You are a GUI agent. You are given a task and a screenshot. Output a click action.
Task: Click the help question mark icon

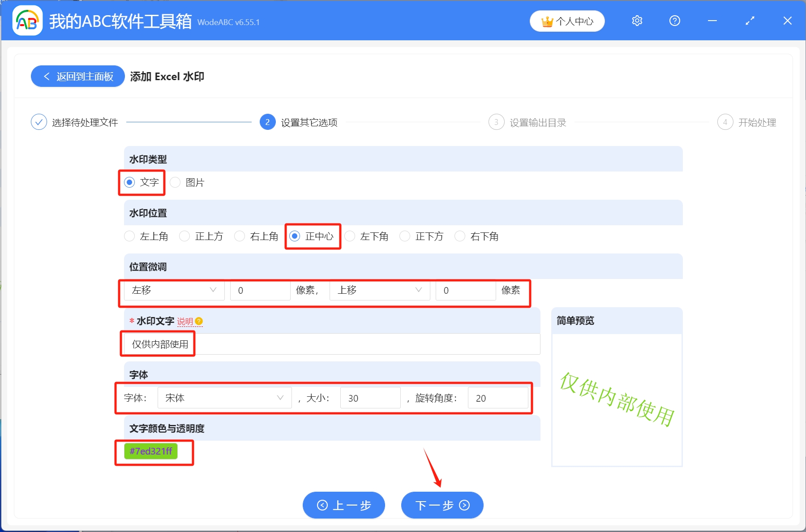(x=674, y=21)
